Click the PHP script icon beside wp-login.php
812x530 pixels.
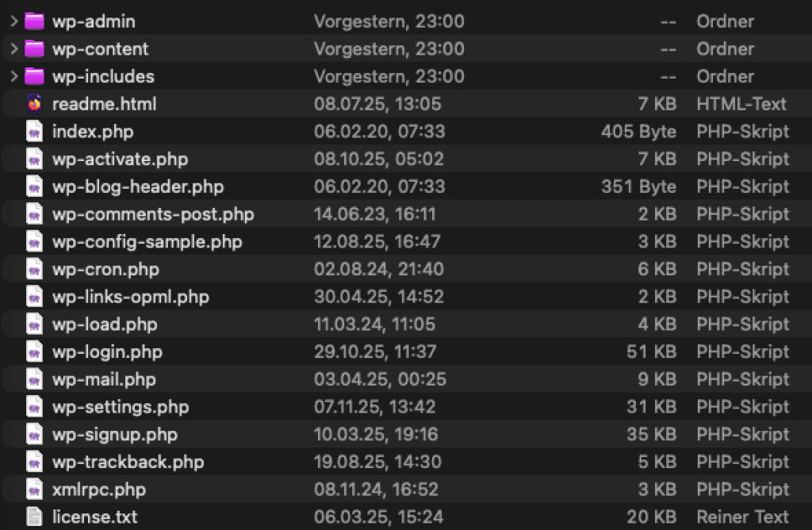tap(33, 351)
